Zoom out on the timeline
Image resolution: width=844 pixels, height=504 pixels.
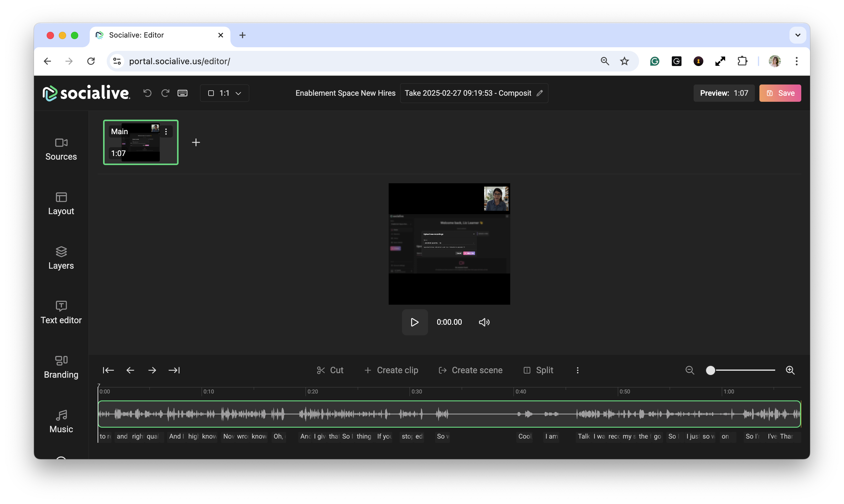[690, 370]
